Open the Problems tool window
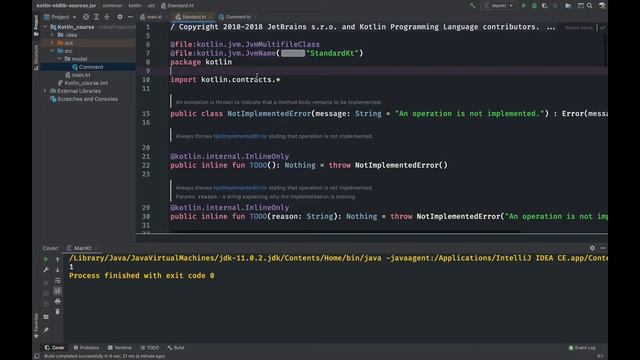The height and width of the screenshot is (360, 640). coord(86,348)
